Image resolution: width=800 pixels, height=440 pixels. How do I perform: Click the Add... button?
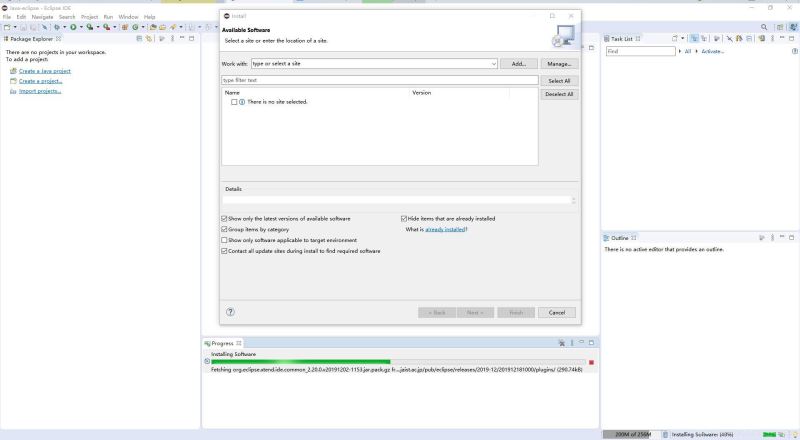(x=518, y=64)
